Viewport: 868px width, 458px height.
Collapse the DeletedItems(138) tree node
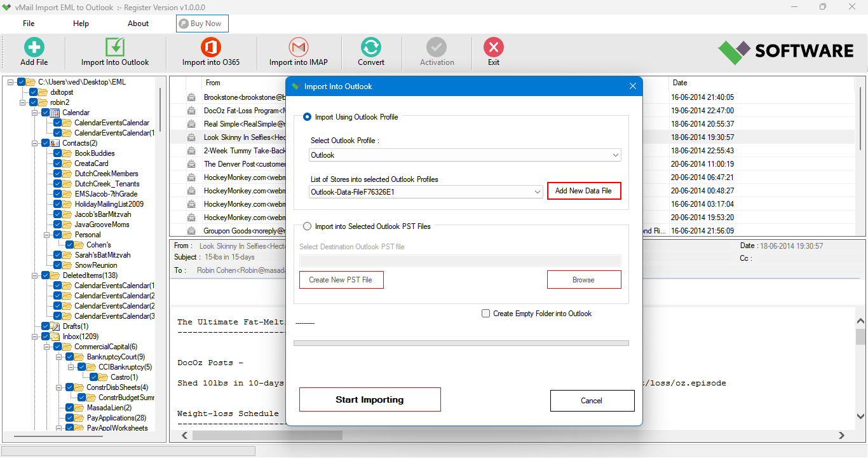35,275
